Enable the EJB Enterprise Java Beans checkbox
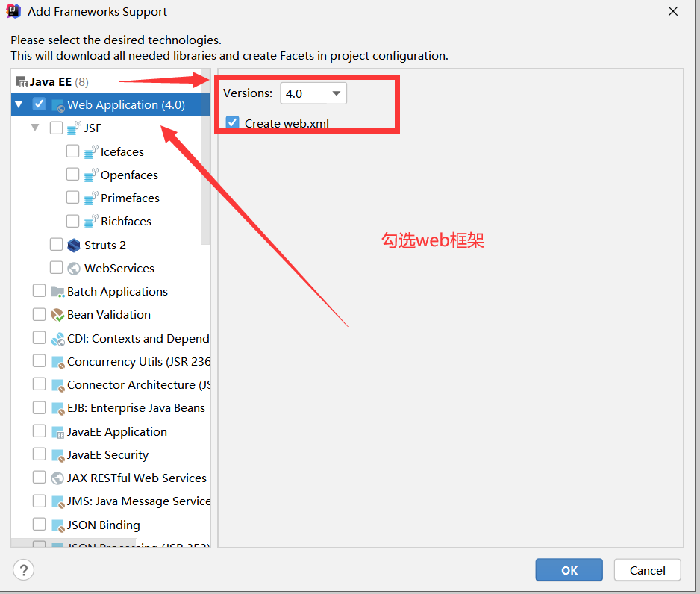 (40, 407)
